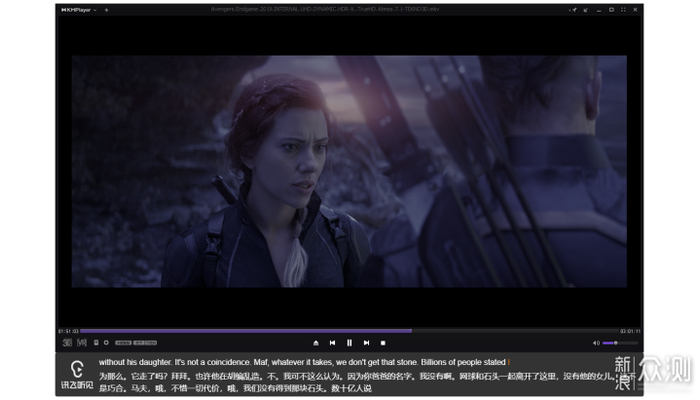The image size is (700, 400).
Task: Close the KMPlayer window
Action: pos(635,10)
